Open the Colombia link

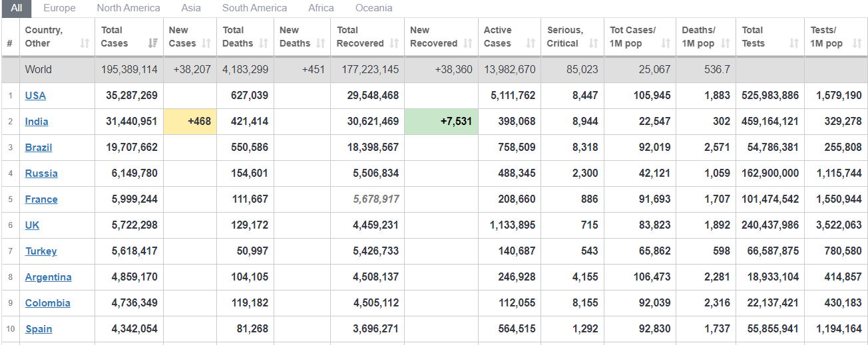[x=48, y=302]
